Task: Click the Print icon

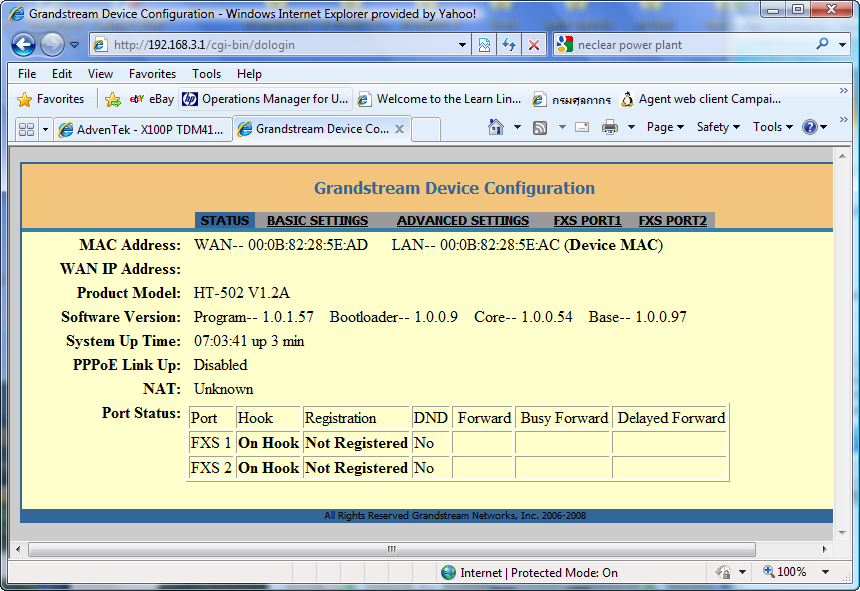Action: [610, 127]
